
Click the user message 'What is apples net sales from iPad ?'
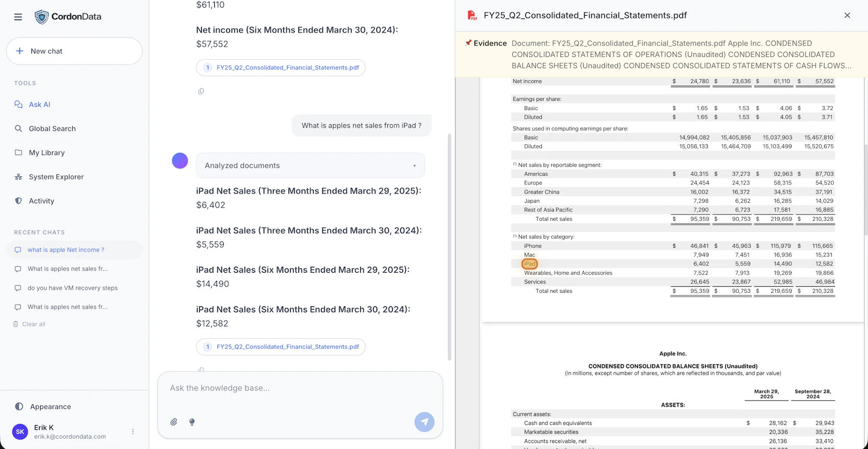pos(361,125)
